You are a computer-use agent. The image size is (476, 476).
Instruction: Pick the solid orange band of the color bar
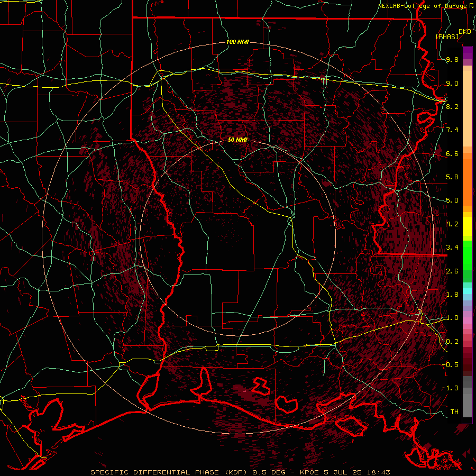coord(467,182)
